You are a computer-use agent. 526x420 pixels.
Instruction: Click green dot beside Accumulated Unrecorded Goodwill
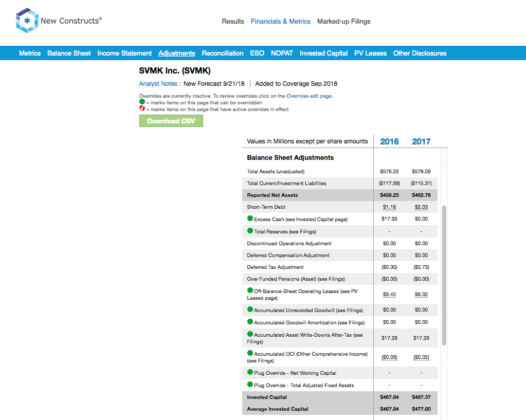click(x=250, y=309)
